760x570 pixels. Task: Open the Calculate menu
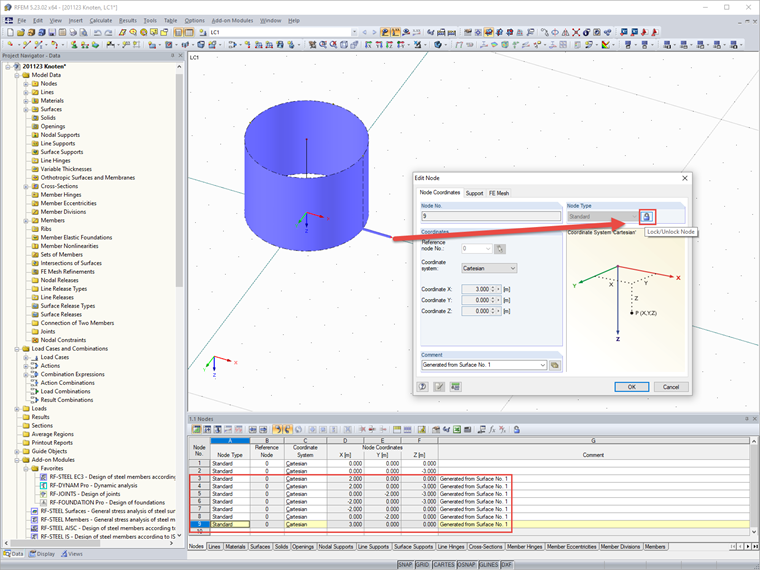[101, 20]
